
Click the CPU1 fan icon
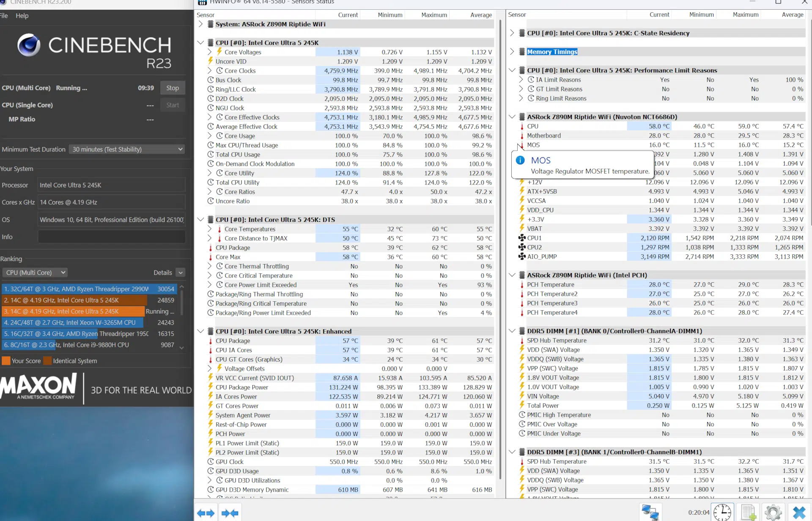pyautogui.click(x=522, y=238)
